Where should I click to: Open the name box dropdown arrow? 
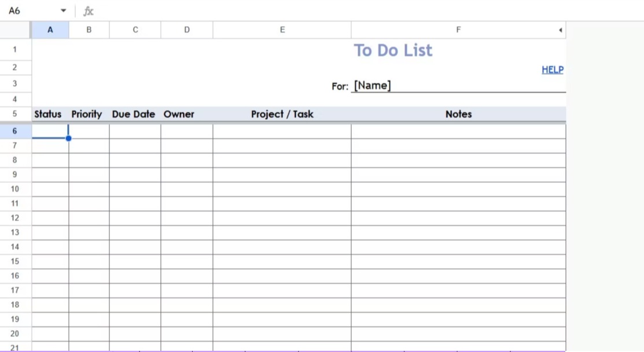[63, 10]
